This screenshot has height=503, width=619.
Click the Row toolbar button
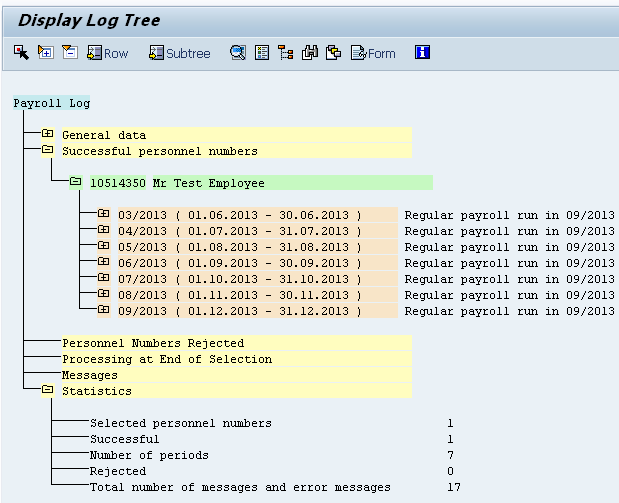point(108,53)
